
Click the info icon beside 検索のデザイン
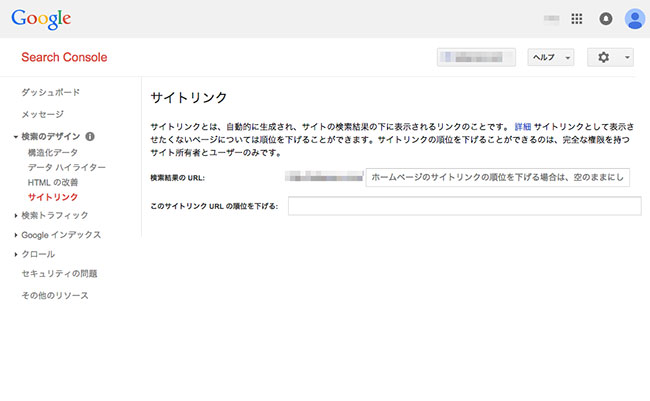coord(90,136)
